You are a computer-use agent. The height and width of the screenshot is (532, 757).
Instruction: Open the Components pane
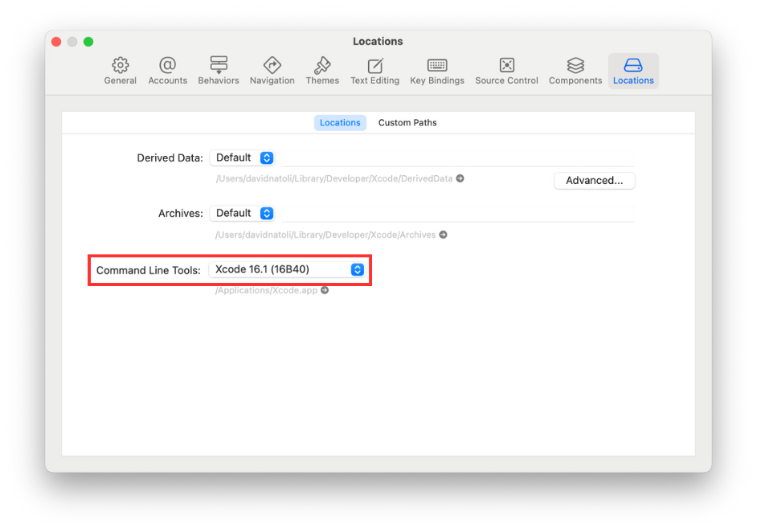575,71
